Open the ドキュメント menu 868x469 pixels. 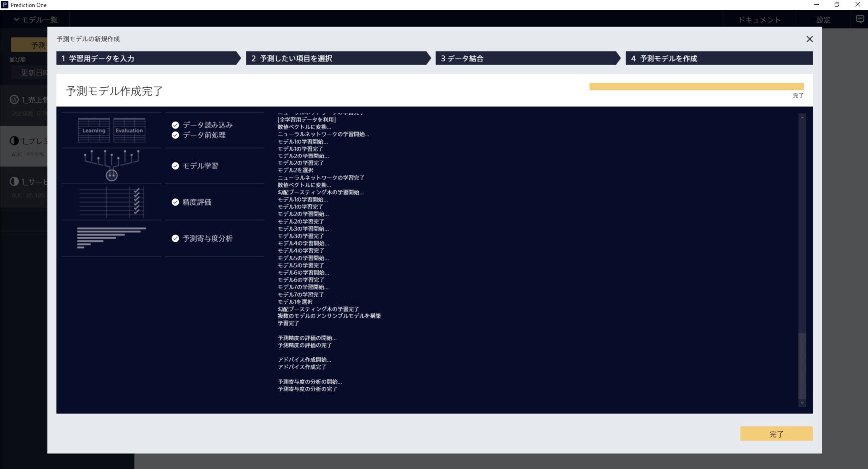pyautogui.click(x=759, y=20)
